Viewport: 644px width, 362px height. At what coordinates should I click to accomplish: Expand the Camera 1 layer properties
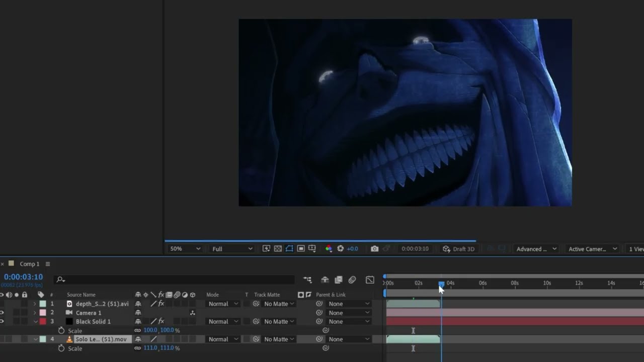click(x=35, y=313)
